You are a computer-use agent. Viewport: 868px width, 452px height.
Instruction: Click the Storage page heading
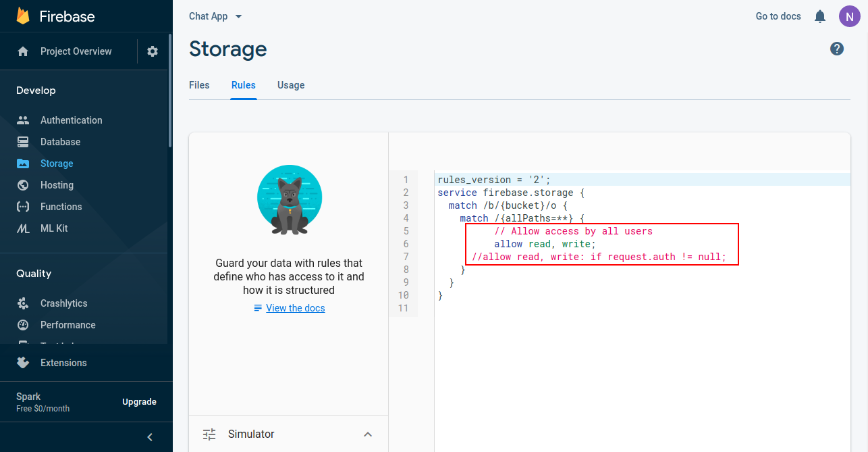tap(228, 49)
